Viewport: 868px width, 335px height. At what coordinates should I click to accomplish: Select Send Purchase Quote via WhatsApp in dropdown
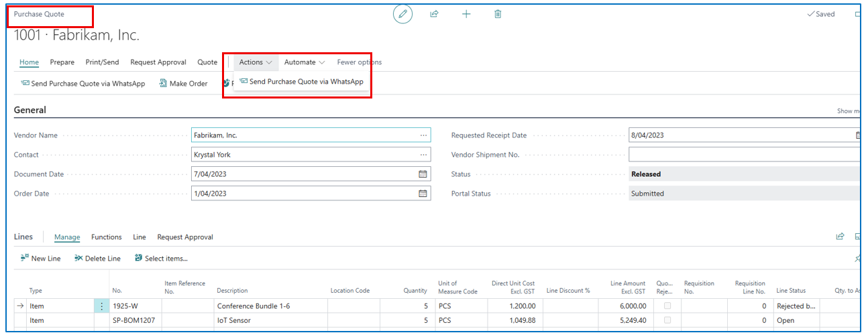point(301,82)
